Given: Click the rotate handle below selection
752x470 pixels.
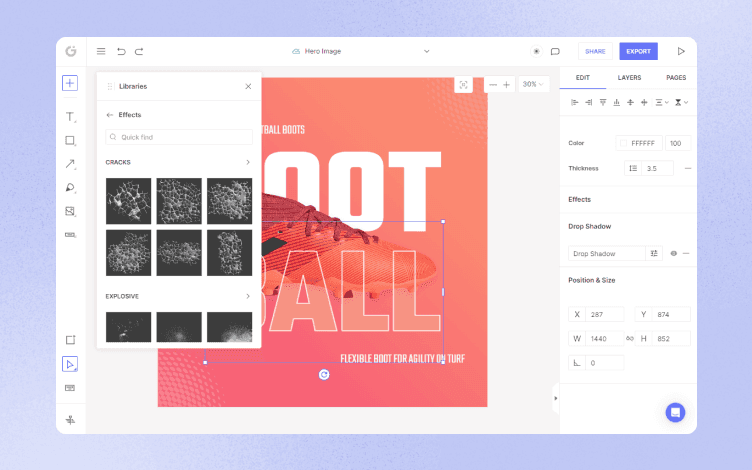Looking at the screenshot, I should tap(324, 375).
